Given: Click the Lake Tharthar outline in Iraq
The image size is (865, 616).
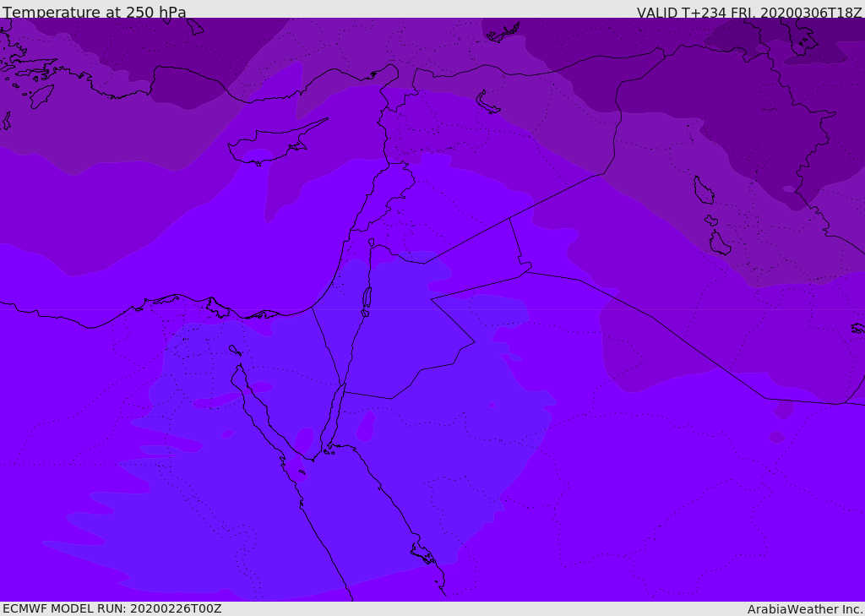Looking at the screenshot, I should coord(703,190).
